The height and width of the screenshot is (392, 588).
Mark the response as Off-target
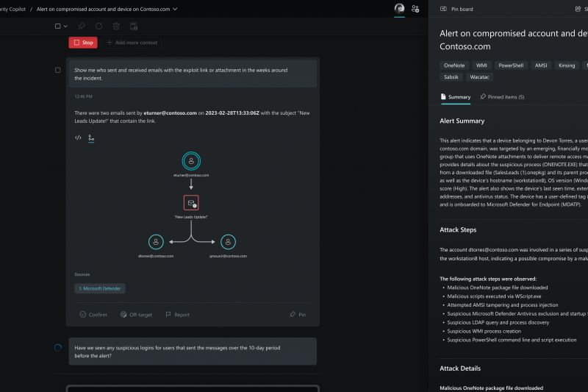[x=136, y=315]
